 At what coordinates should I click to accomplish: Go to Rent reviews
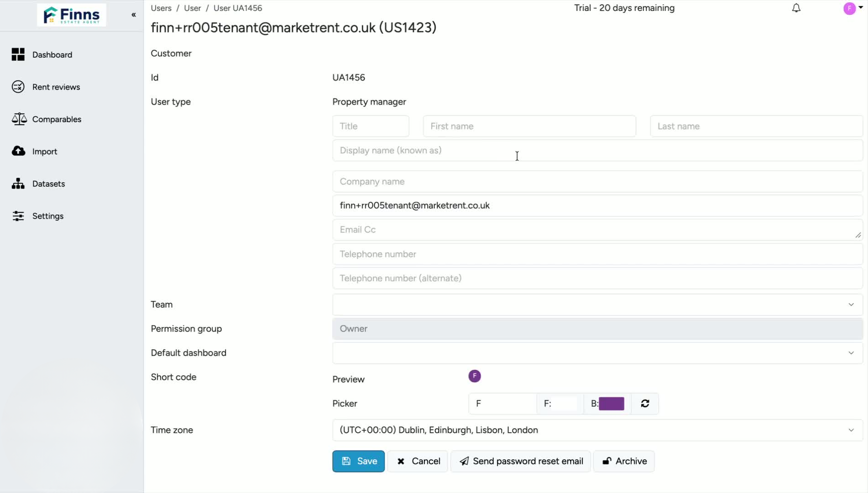pyautogui.click(x=56, y=87)
